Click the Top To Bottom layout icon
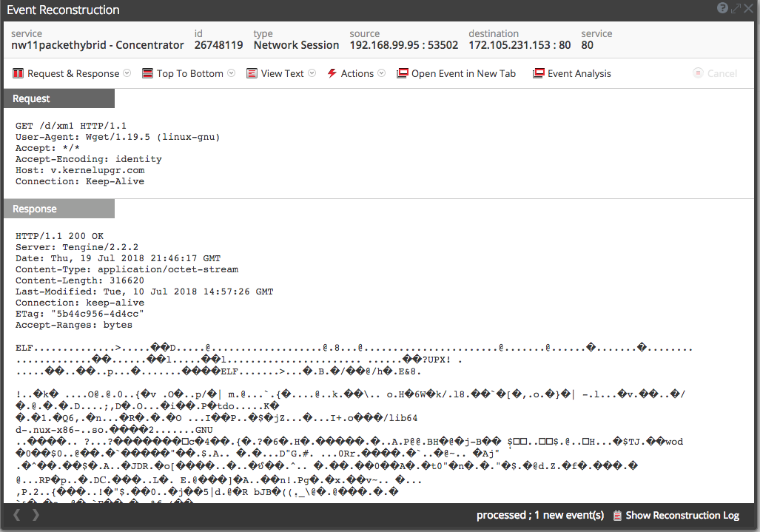The image size is (760, 532). pos(147,74)
